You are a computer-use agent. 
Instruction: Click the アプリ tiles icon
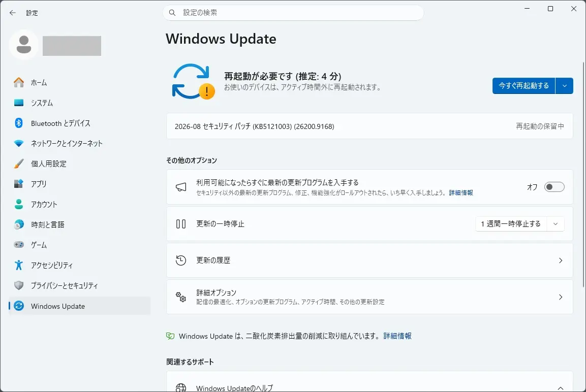click(19, 184)
